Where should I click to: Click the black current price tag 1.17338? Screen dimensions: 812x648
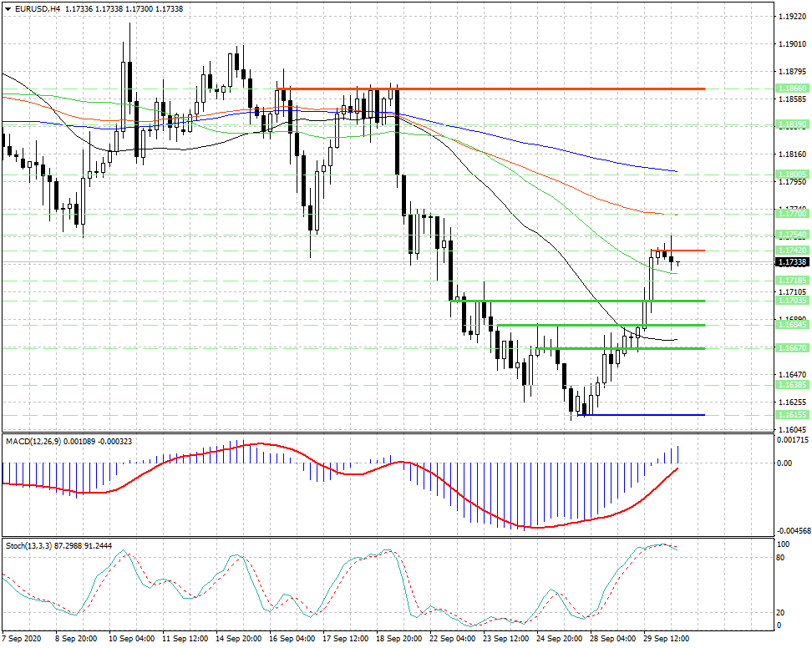(x=792, y=262)
